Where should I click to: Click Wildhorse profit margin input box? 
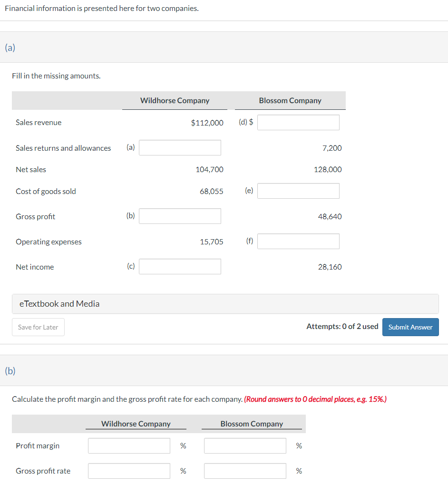(x=129, y=446)
